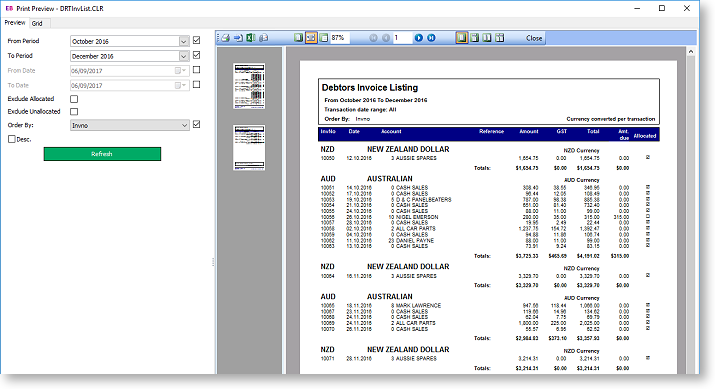Select the single page layout icon
This screenshot has width=715, height=389.
[x=462, y=38]
